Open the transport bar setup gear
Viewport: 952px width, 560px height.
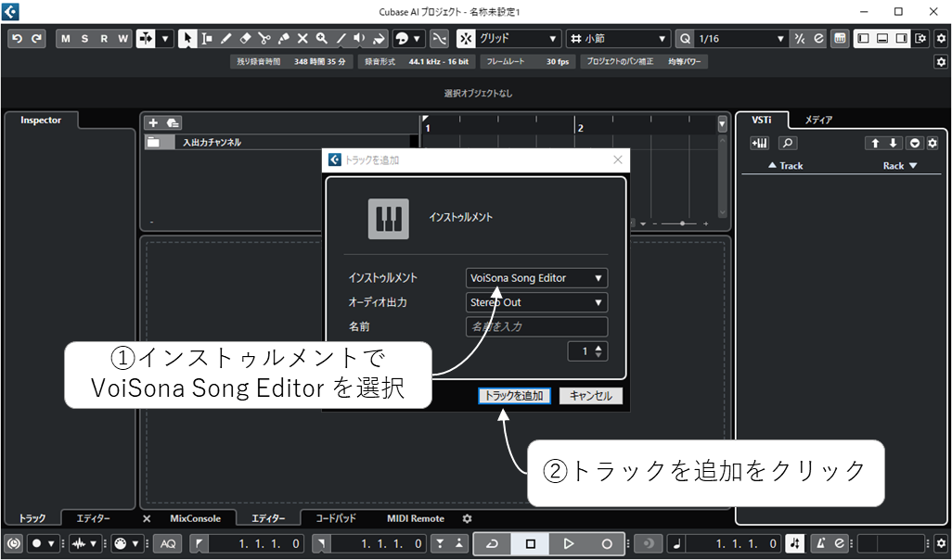(x=941, y=543)
